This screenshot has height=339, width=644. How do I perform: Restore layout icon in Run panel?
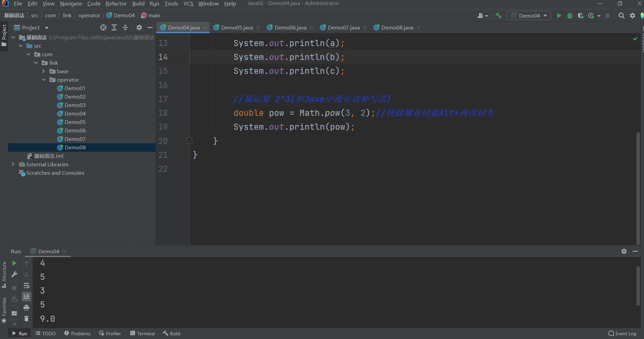point(14,313)
